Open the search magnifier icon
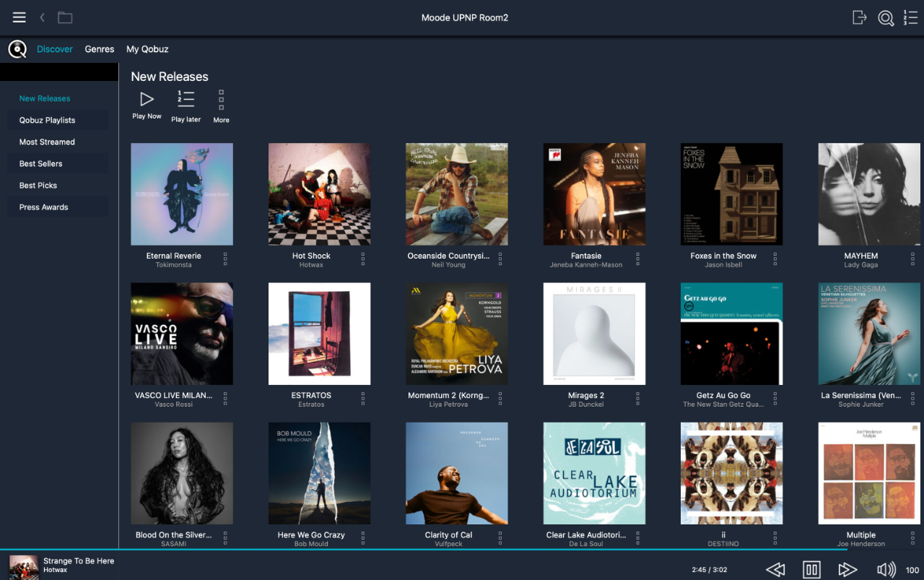Viewport: 924px width, 580px height. (886, 18)
